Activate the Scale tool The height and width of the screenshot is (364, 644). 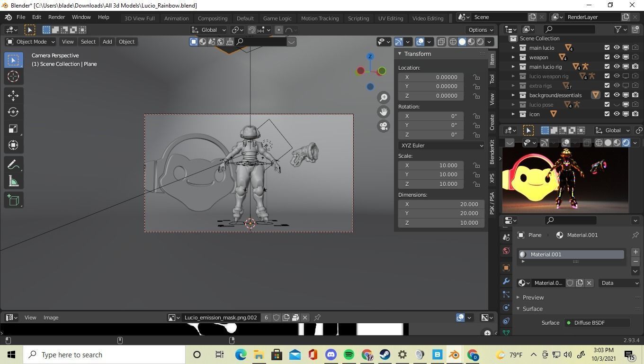(x=13, y=129)
